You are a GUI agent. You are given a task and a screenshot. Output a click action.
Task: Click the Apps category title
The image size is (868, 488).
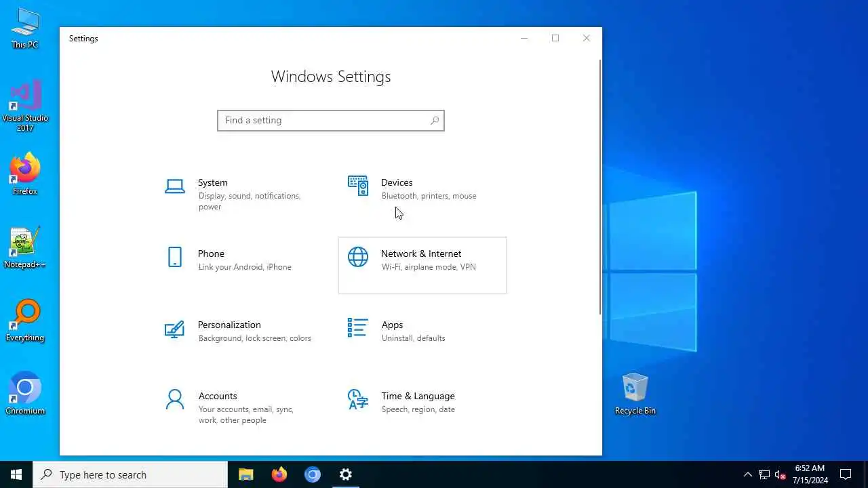392,325
